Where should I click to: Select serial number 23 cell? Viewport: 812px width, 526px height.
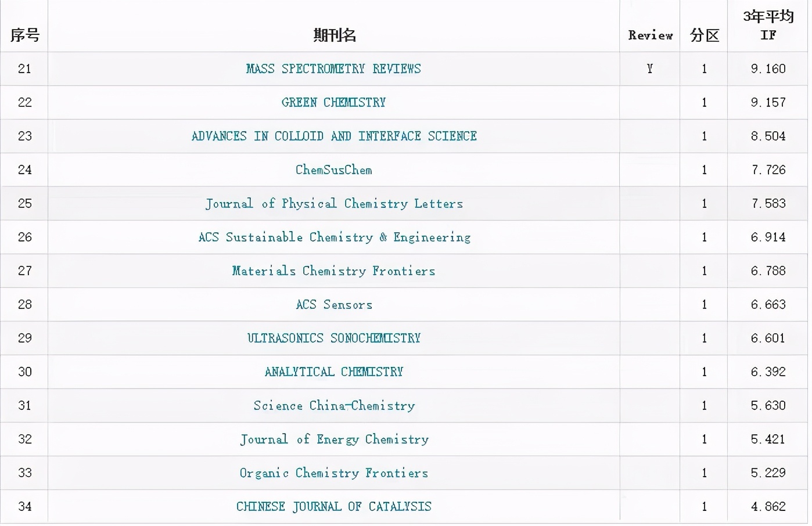click(24, 136)
